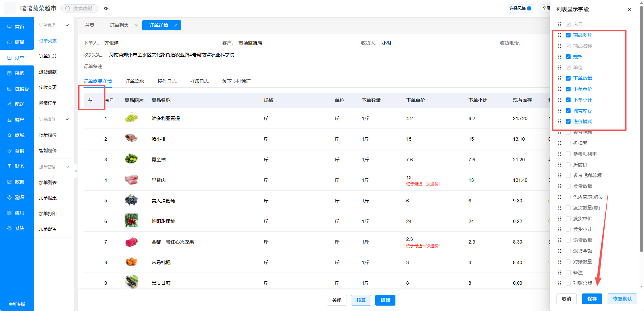The image size is (644, 311).
Task: Open 首页 in the left sidebar
Action: [17, 27]
